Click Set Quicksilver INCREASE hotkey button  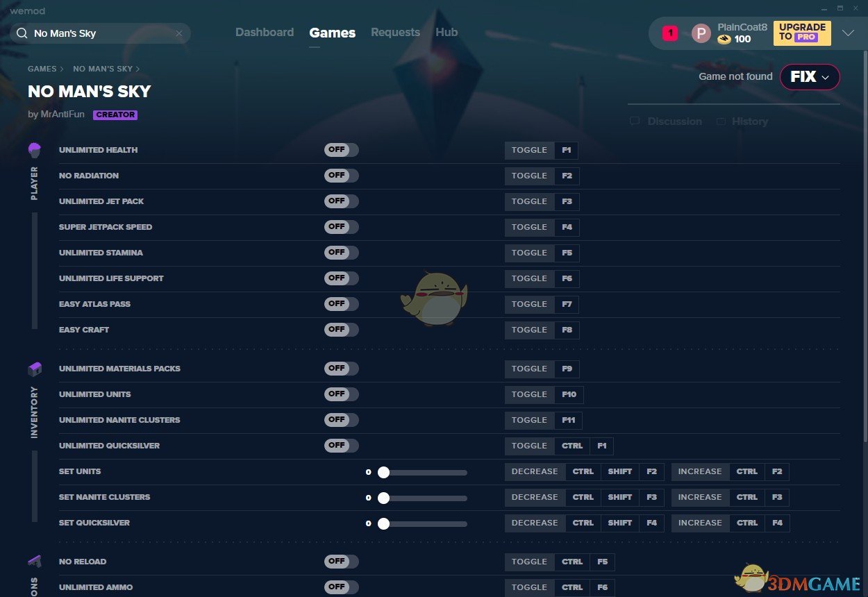pyautogui.click(x=700, y=523)
